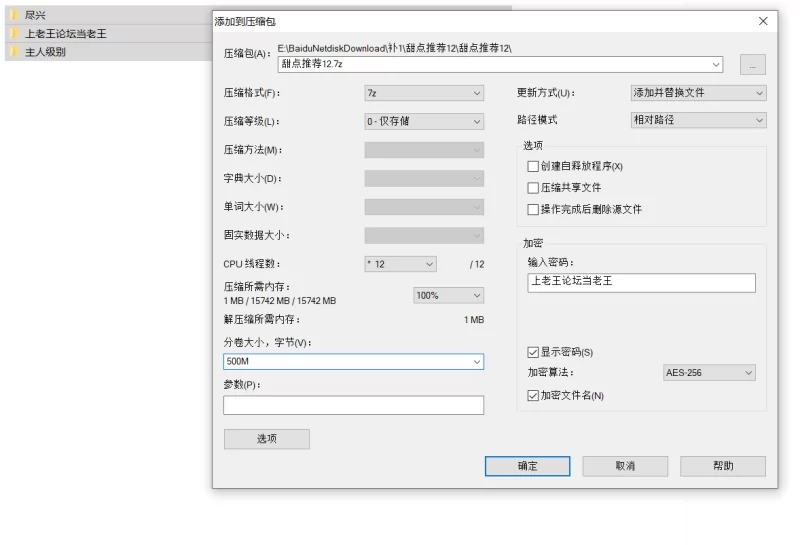The image size is (800, 545).
Task: Cancel with the 取消 button
Action: [x=625, y=466]
